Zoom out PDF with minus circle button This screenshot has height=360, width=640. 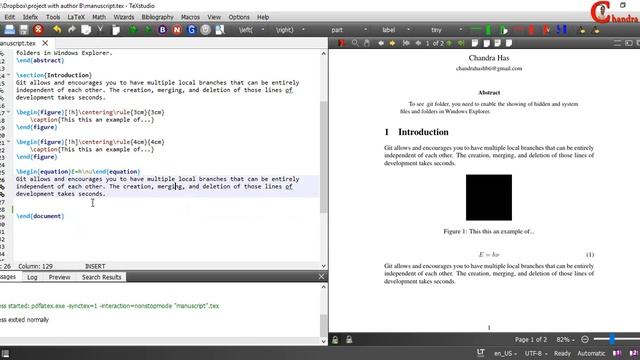point(585,339)
